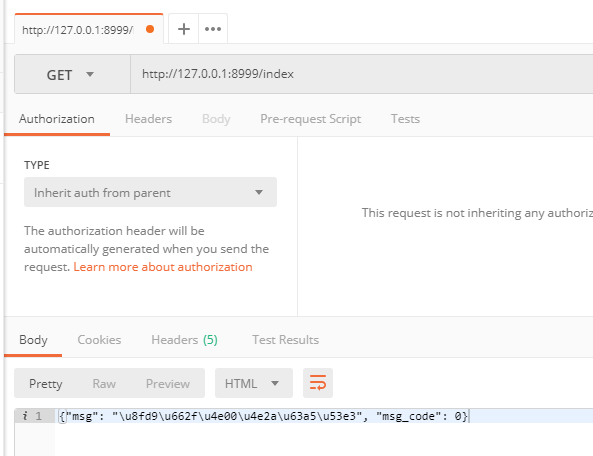Select the Pretty response view
The width and height of the screenshot is (593, 456).
(x=45, y=384)
